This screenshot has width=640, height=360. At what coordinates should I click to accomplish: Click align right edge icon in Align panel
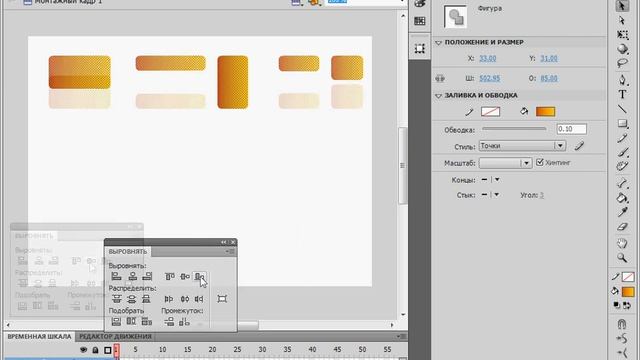pos(147,276)
